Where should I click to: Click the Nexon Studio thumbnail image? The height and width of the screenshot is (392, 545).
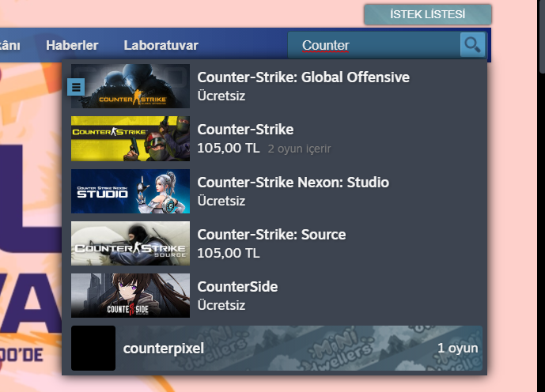point(131,191)
